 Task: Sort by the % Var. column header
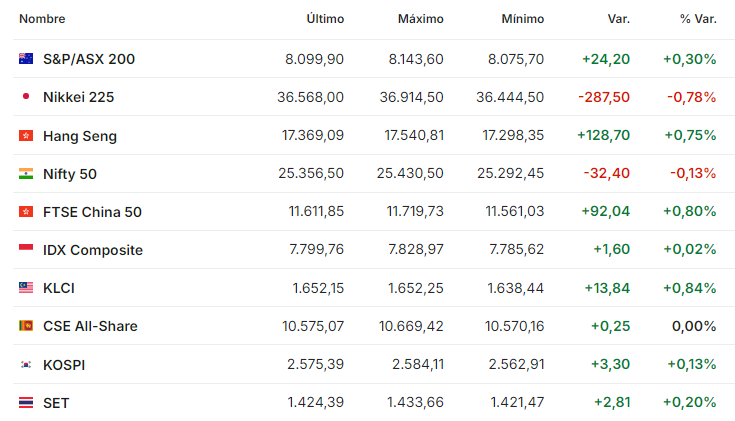pos(698,19)
